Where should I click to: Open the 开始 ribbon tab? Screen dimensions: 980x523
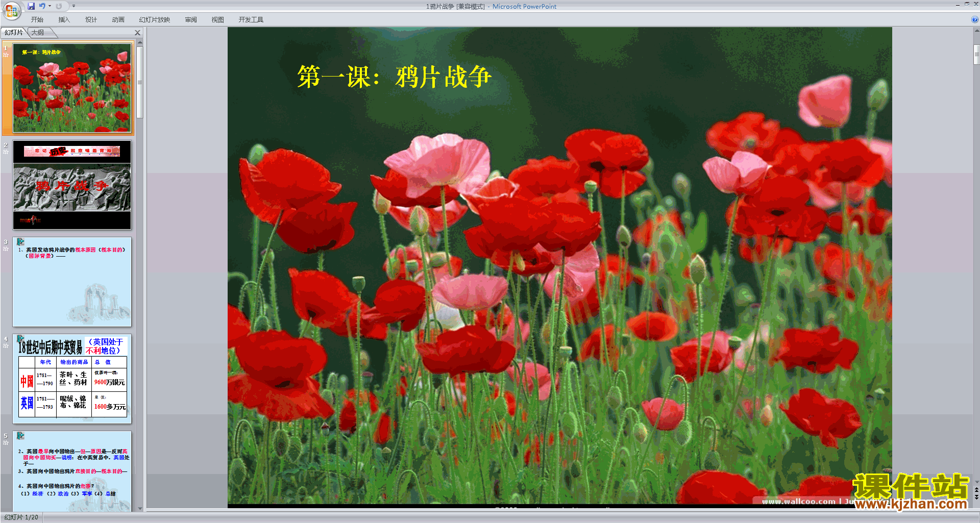pos(37,20)
